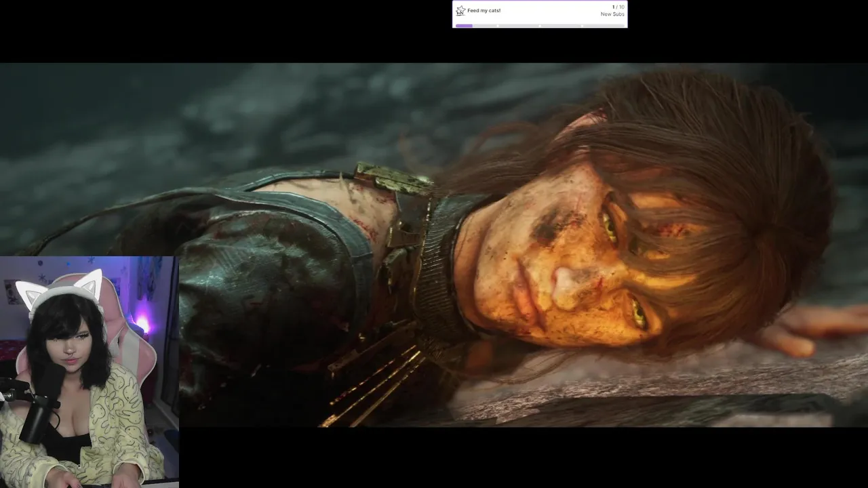Click the "1 / 10" subs counter
This screenshot has width=868, height=488.
pos(618,7)
